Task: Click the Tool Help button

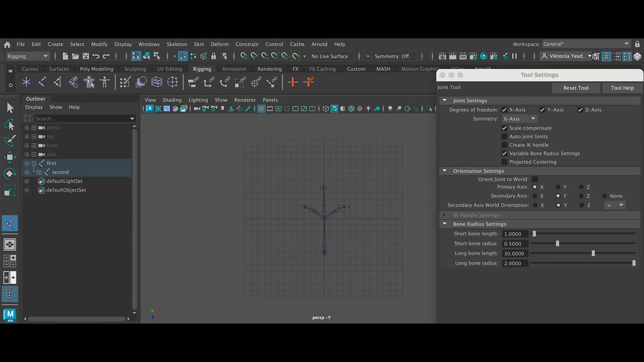Action: coord(622,88)
